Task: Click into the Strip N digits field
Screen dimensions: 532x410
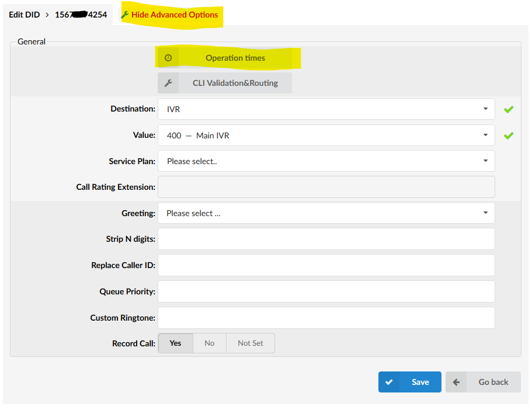Action: tap(326, 239)
